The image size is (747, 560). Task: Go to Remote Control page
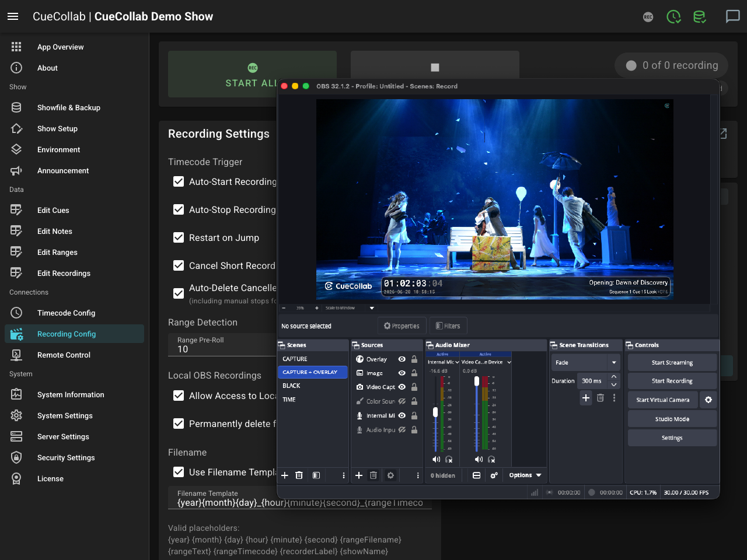[74, 355]
